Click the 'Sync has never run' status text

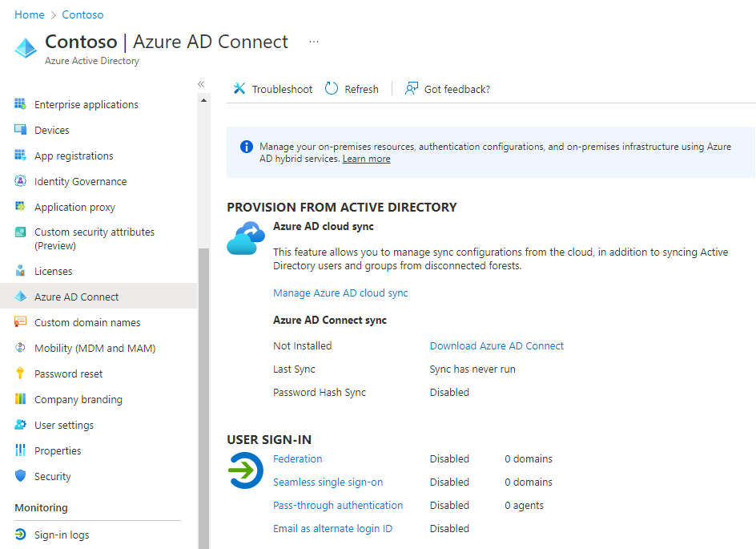[472, 369]
